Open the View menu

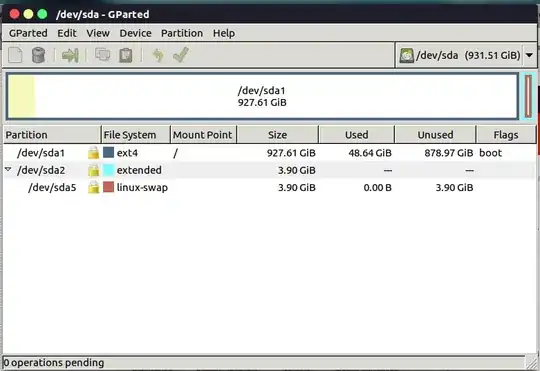tap(98, 33)
